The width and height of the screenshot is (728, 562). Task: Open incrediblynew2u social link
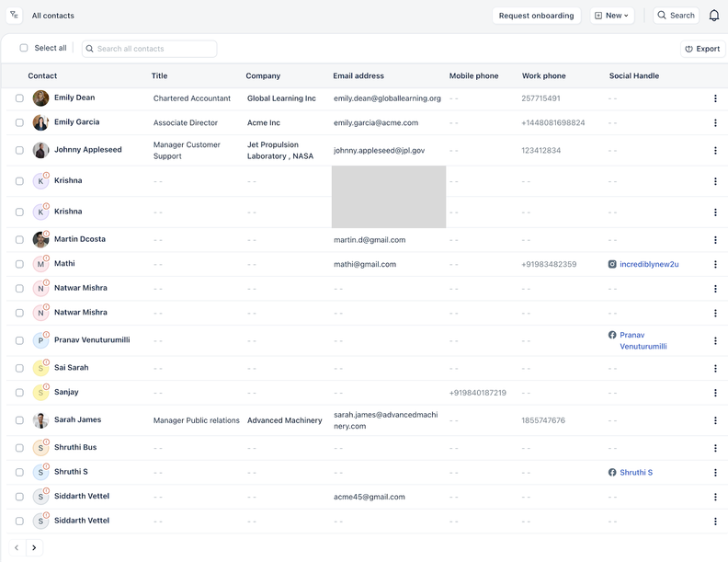coord(649,264)
